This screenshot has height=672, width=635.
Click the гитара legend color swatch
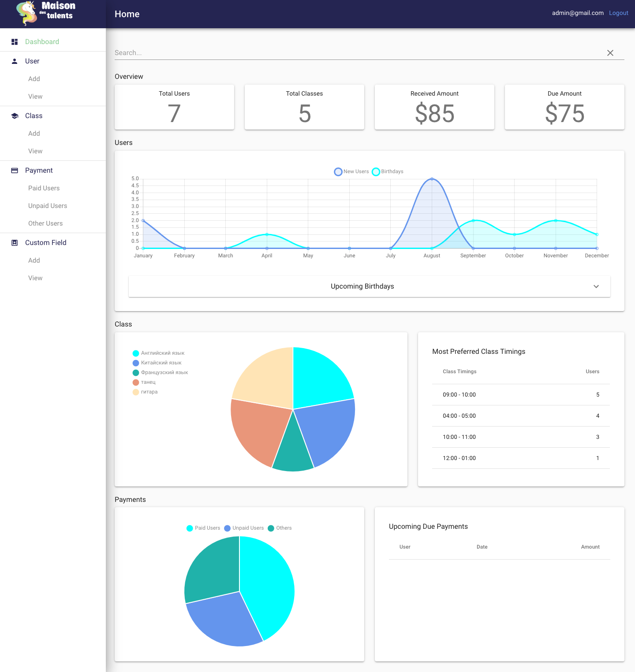[136, 392]
